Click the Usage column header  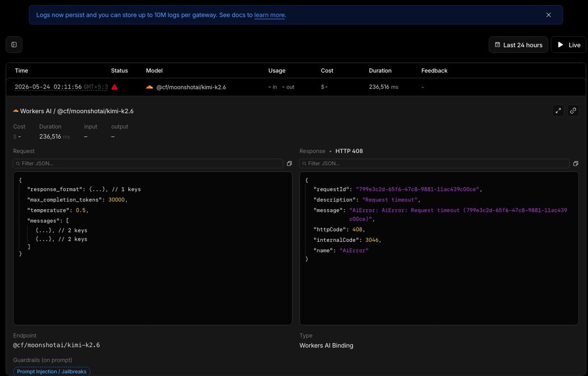[x=277, y=71]
